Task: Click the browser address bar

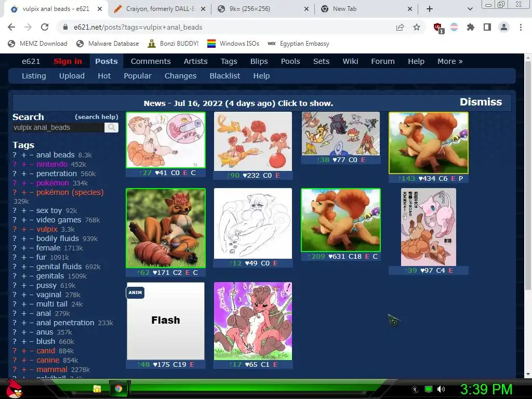Action: click(x=224, y=27)
